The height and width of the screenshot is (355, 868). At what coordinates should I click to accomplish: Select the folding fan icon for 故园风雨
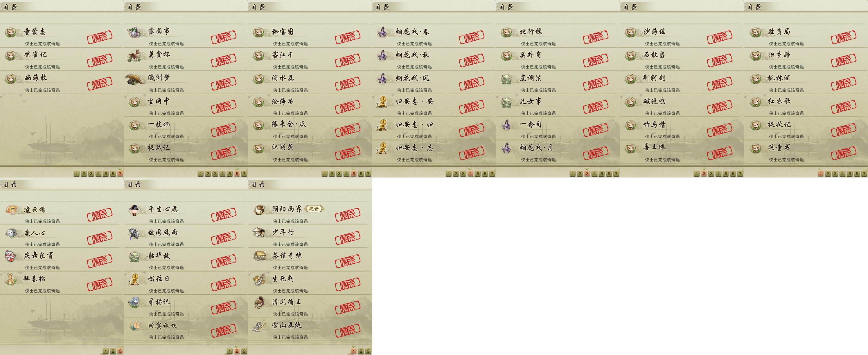(135, 233)
